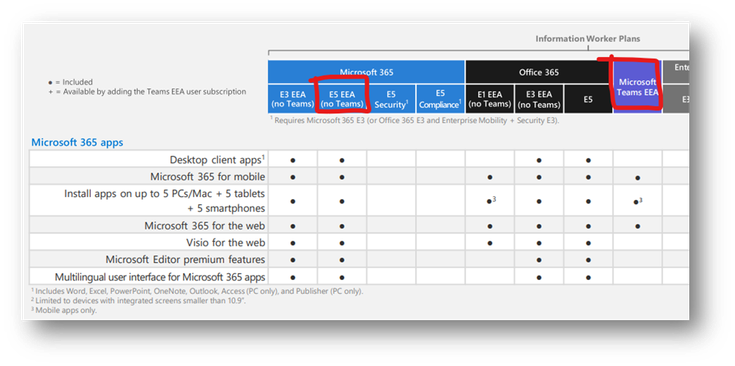Click the "Install apps on up to 5 PCs/Mac" row label
The height and width of the screenshot is (366, 735).
point(165,201)
